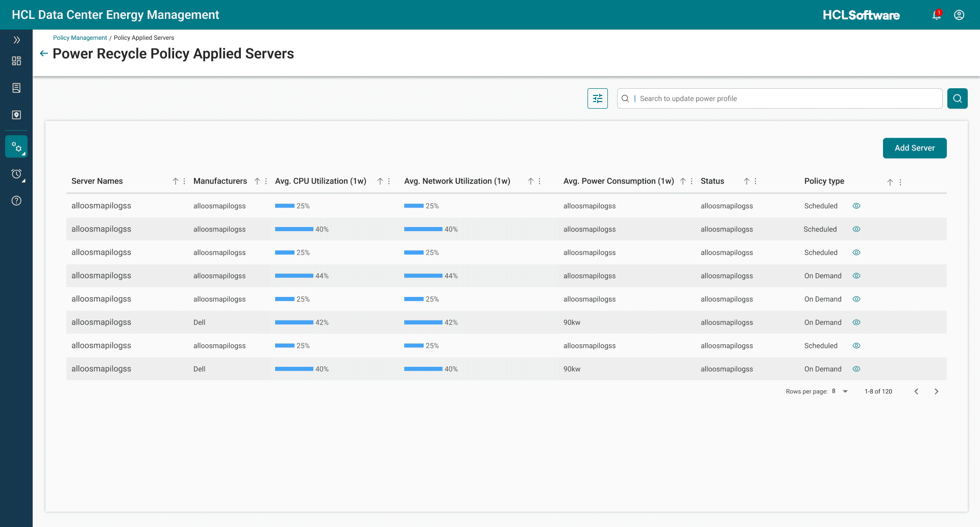Screen dimensions: 980x527
Task: Open the help question mark icon
Action: point(16,200)
